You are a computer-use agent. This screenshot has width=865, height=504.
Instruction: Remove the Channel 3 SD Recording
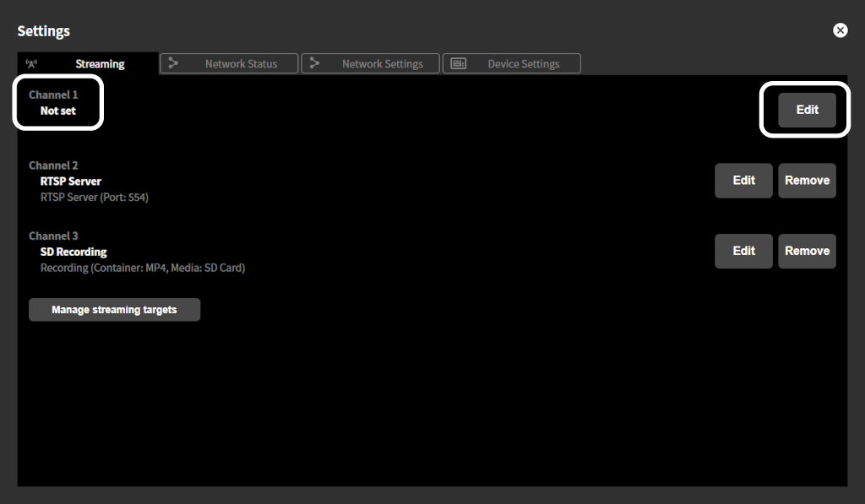807,251
